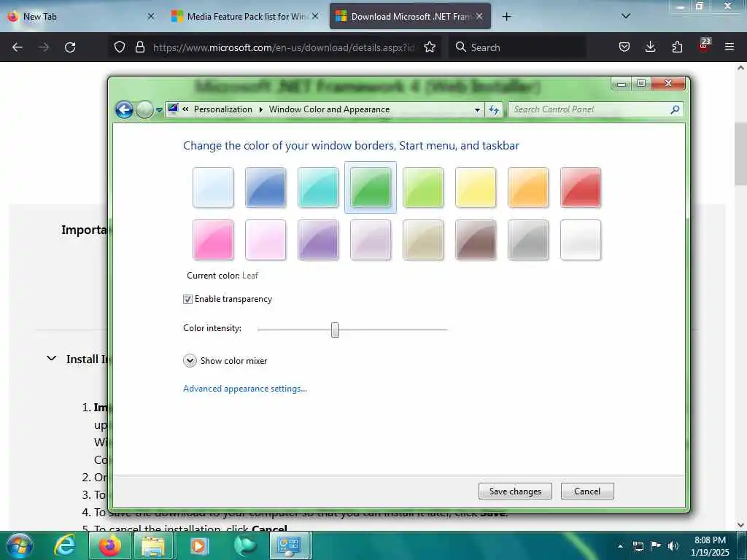This screenshot has height=560, width=747.
Task: Go back in the Control Panel window
Action: (124, 109)
